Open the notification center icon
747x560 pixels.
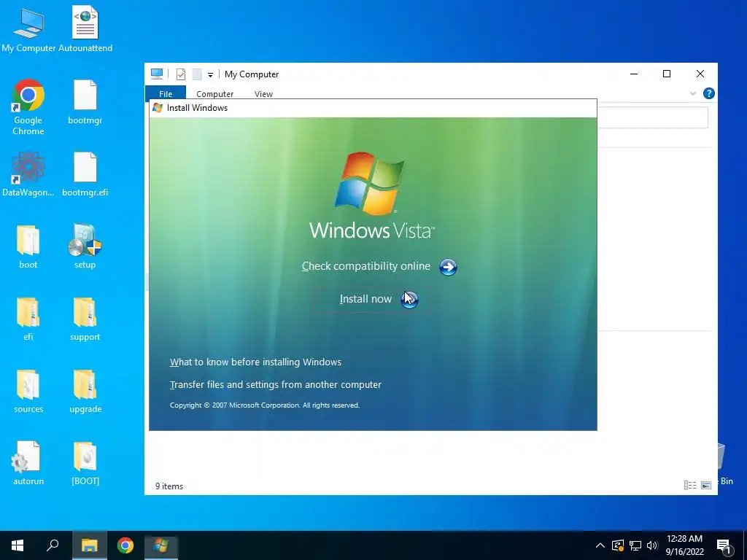coord(724,547)
